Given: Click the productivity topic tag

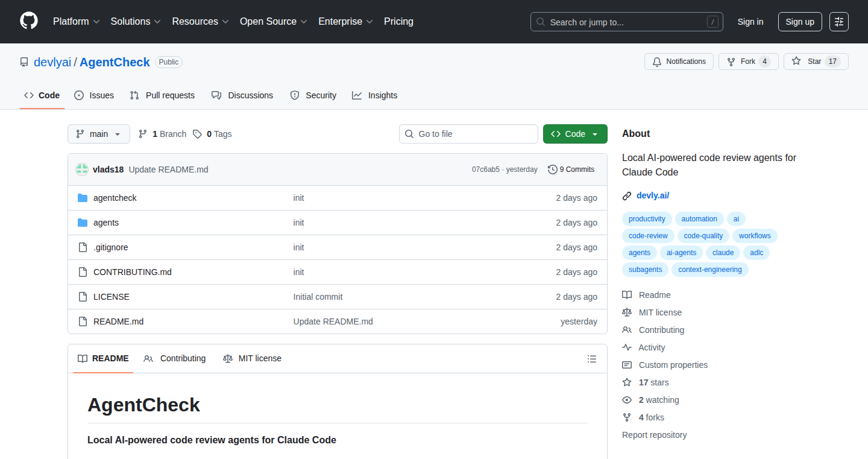Looking at the screenshot, I should click(647, 219).
